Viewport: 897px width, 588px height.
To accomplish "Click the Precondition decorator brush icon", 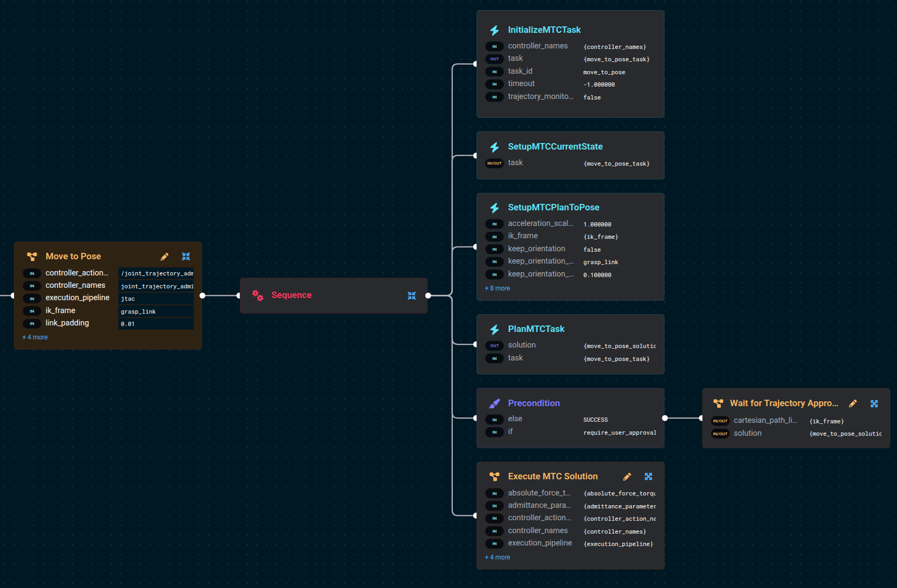I will [x=494, y=403].
